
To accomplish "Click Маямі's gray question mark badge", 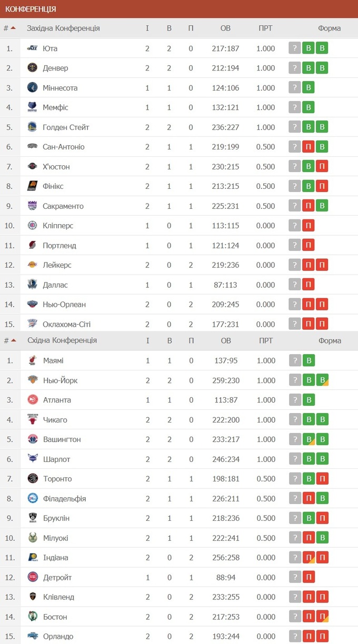I will coord(295,360).
